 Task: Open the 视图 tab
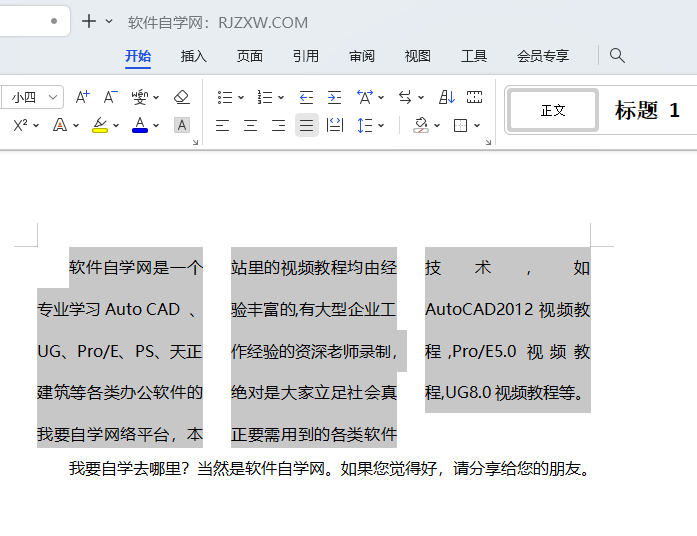point(417,56)
